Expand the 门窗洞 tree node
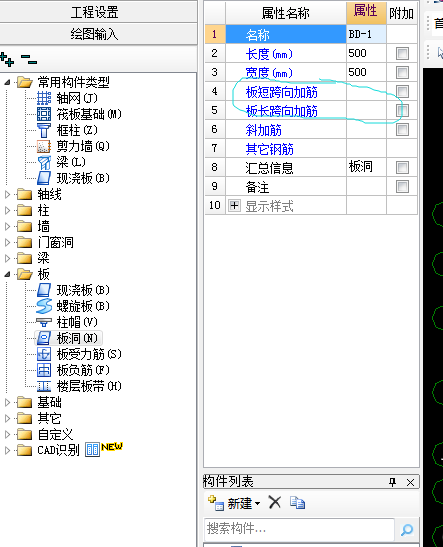Screen dimensions: 443x547 pos(7,242)
